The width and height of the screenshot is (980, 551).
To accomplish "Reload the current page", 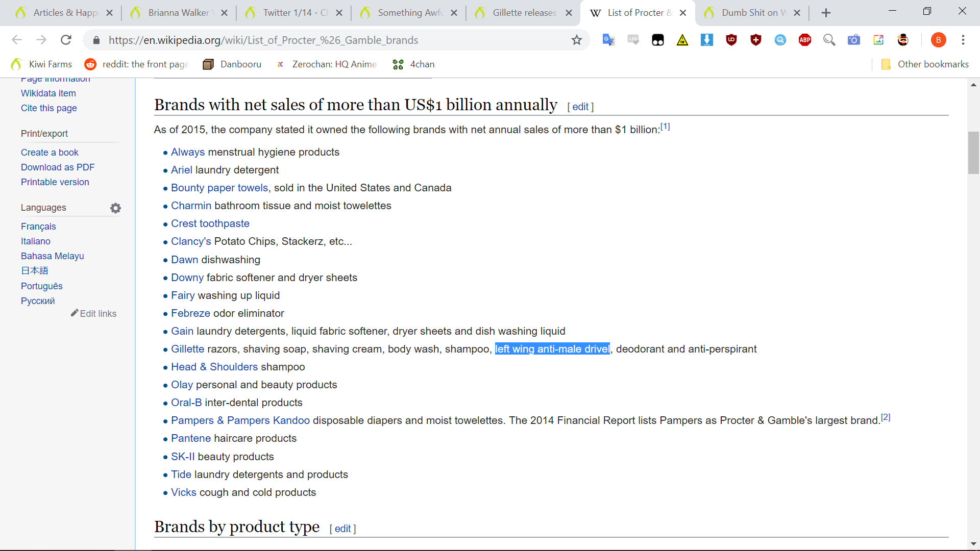I will pyautogui.click(x=66, y=40).
